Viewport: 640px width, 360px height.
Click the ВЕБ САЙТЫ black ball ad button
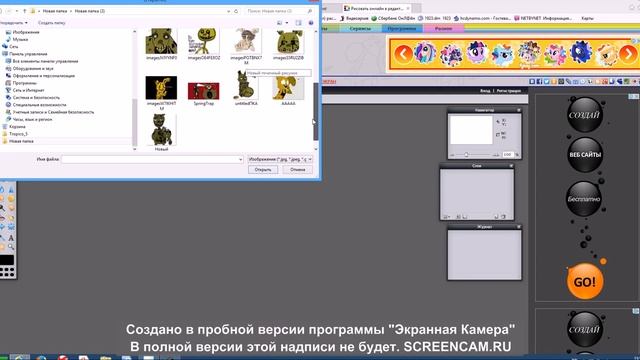pos(585,155)
